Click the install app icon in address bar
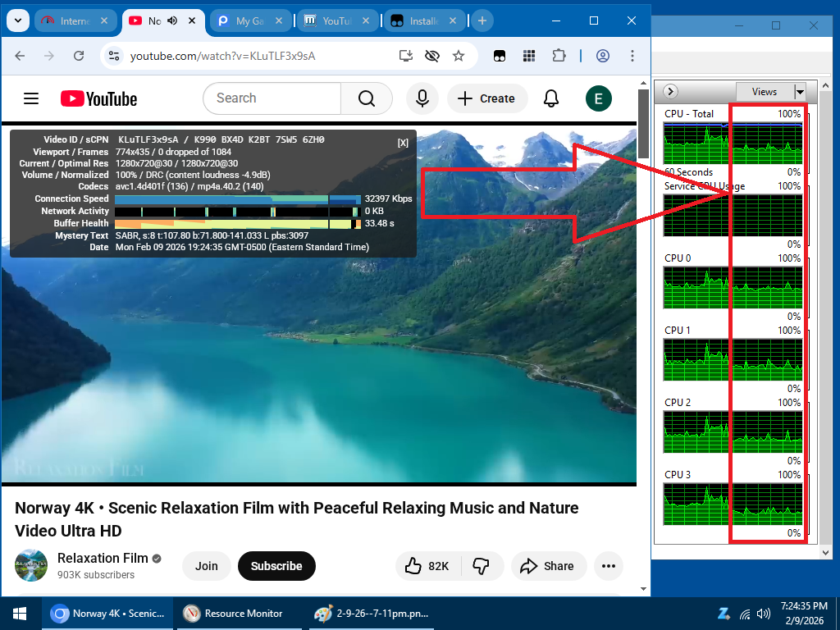The image size is (840, 630). point(406,56)
